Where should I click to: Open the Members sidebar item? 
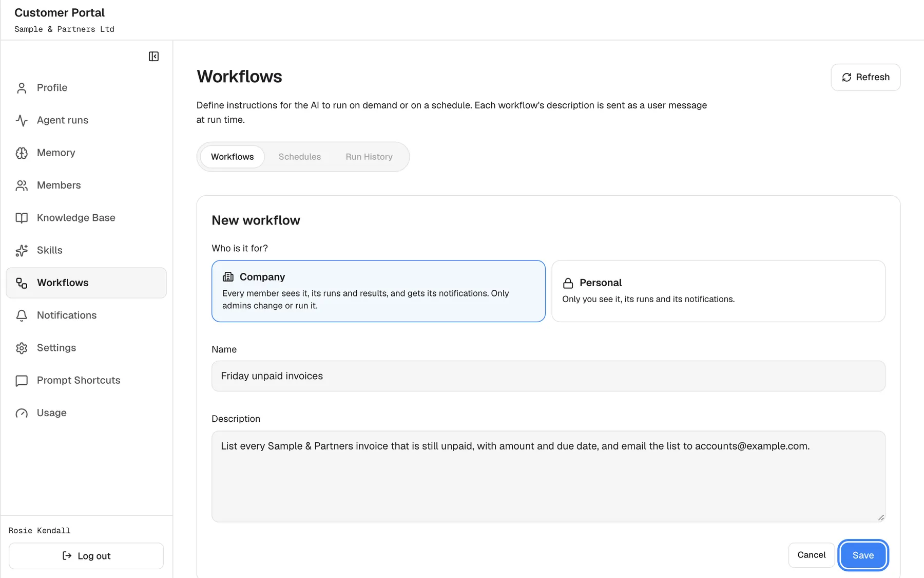pyautogui.click(x=86, y=185)
